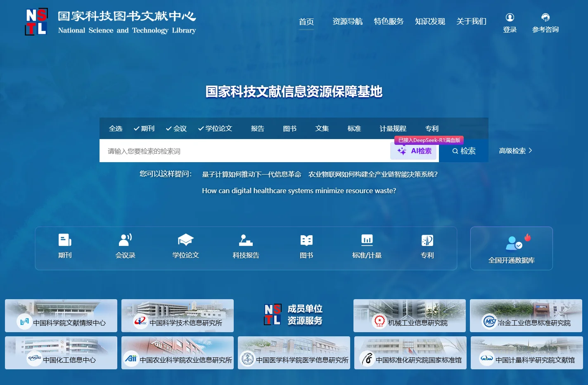The width and height of the screenshot is (588, 385).
Task: Open the 资源导航 menu
Action: pyautogui.click(x=348, y=21)
